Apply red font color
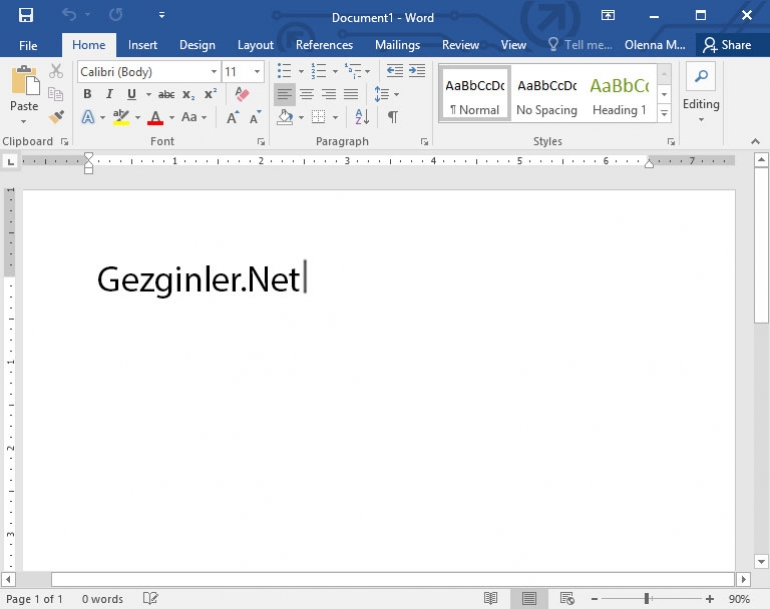This screenshot has height=609, width=770. pos(155,117)
